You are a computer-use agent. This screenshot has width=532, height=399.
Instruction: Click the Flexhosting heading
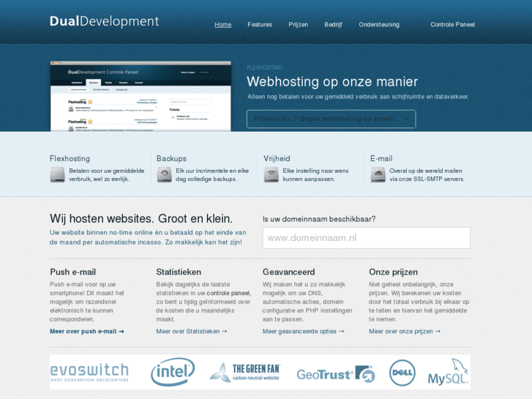pos(70,159)
